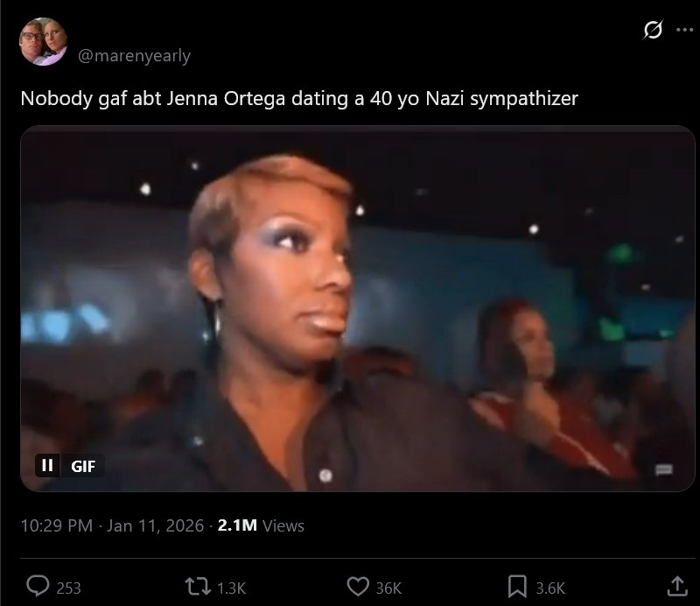Image resolution: width=700 pixels, height=606 pixels.
Task: Open the 1.3K reposts count
Action: 231,588
